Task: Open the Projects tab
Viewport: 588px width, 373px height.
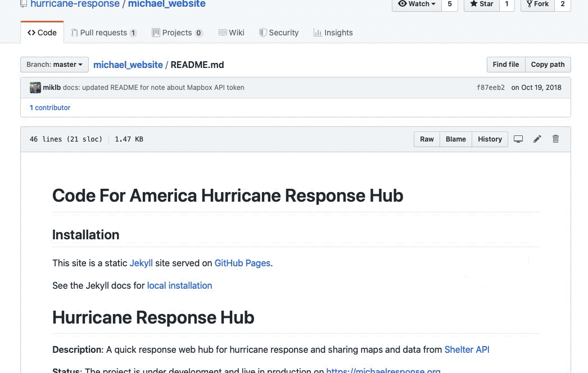Action: (x=178, y=33)
